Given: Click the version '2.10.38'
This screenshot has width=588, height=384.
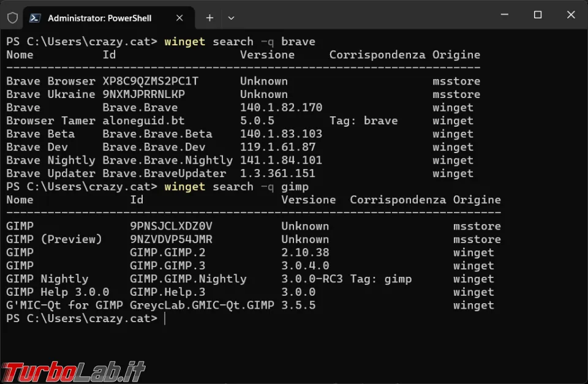Looking at the screenshot, I should pos(305,252).
